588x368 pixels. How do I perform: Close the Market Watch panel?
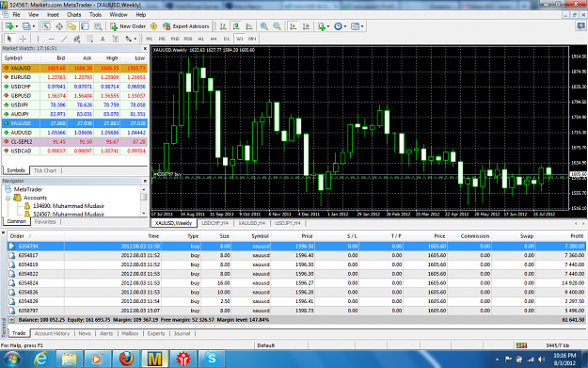click(x=145, y=48)
